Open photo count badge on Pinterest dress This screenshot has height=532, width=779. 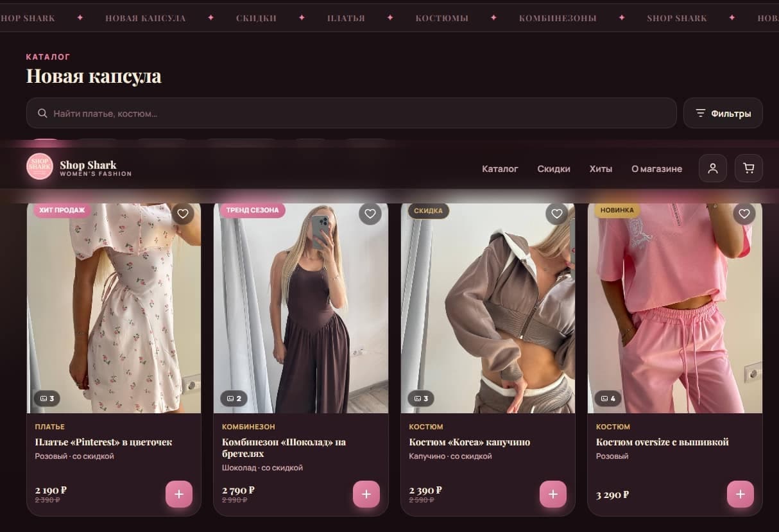point(47,399)
